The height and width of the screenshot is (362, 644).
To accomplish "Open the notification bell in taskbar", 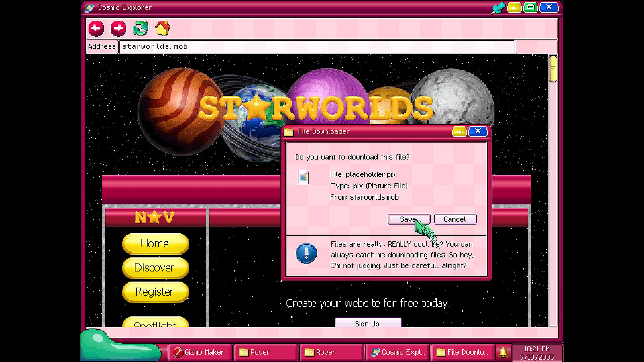I will 503,352.
